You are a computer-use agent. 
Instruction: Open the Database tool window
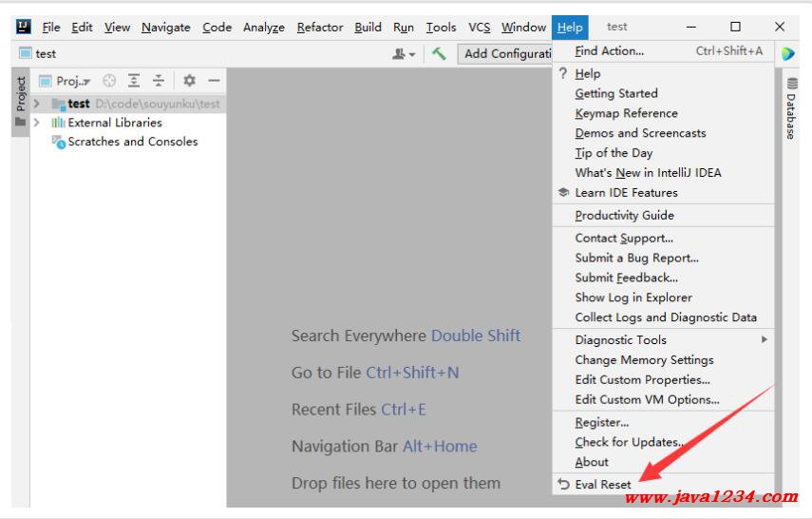[791, 109]
